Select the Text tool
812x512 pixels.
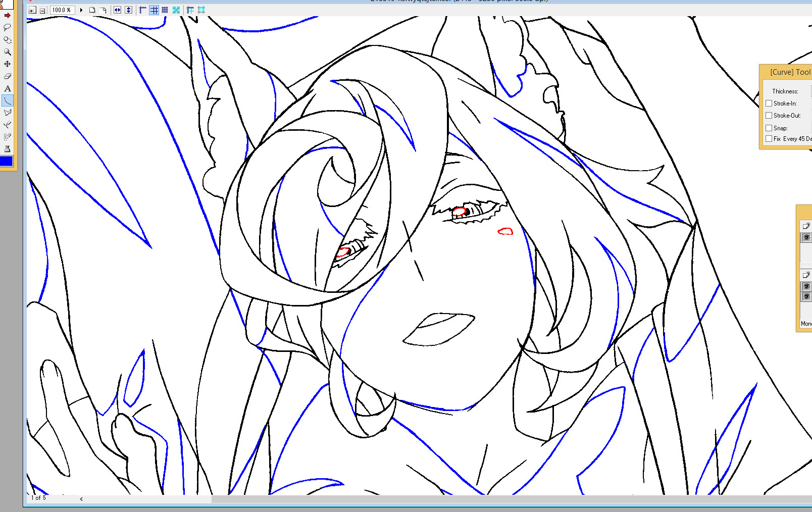click(x=7, y=88)
